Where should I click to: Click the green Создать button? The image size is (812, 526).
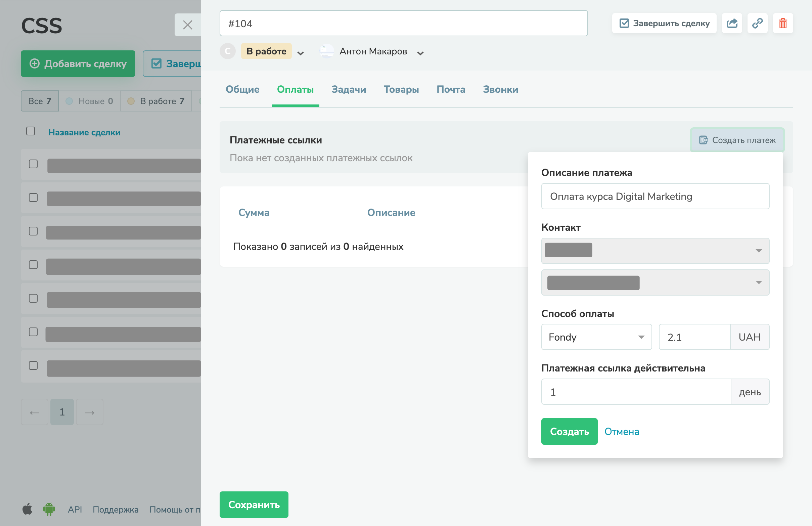click(569, 432)
